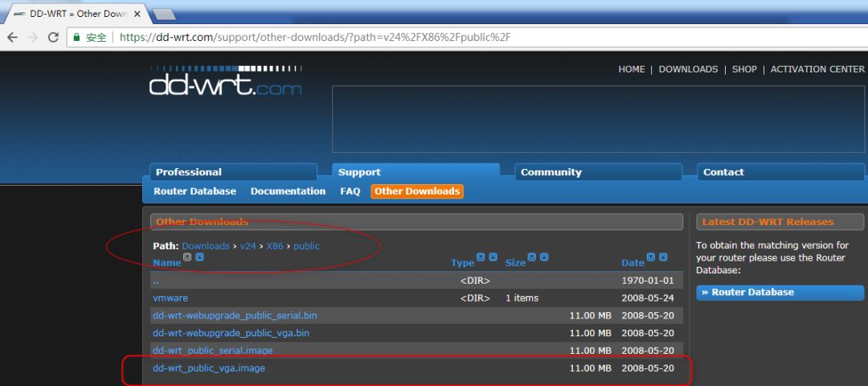Click HOME in top navigation
The width and height of the screenshot is (868, 386).
(632, 69)
